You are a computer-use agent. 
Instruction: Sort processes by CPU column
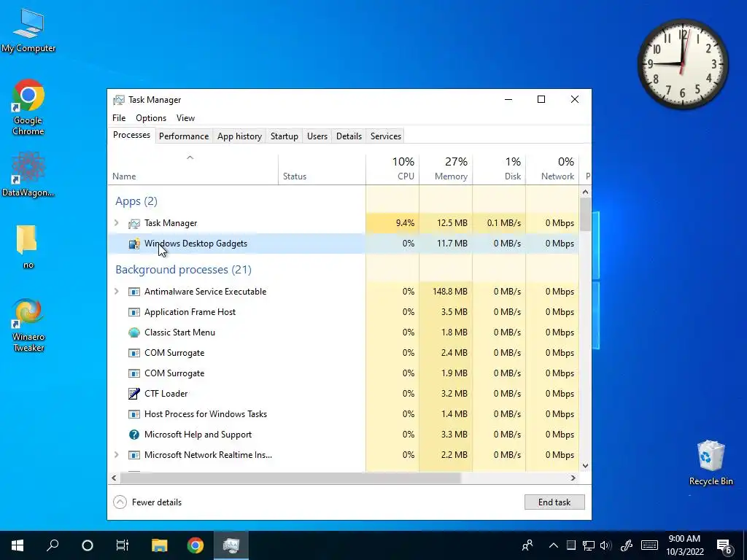coord(392,169)
